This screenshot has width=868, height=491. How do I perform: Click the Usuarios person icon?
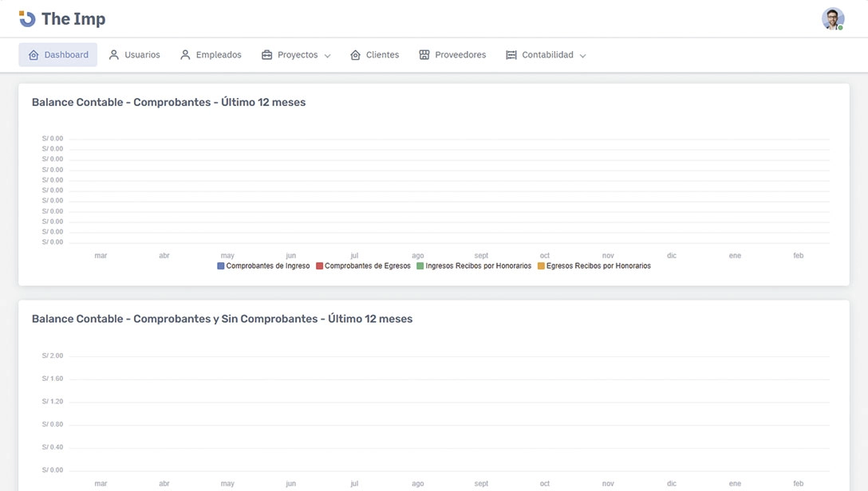[x=114, y=55]
